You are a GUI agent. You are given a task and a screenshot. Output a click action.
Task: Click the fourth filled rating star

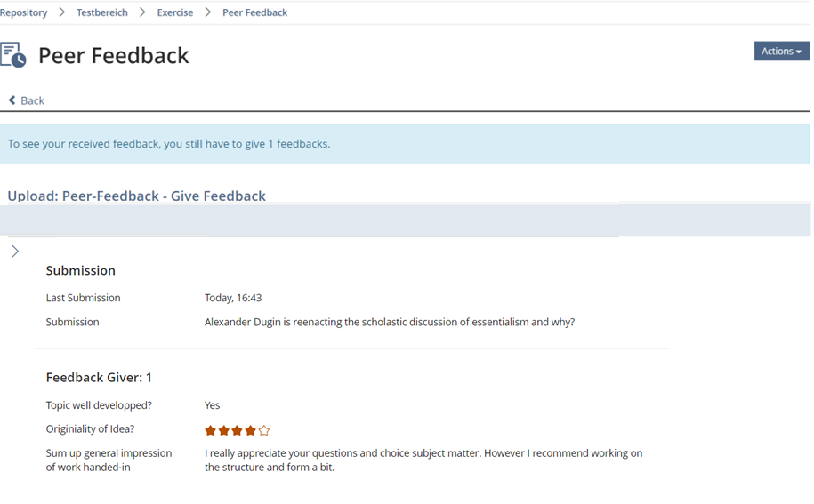point(251,430)
